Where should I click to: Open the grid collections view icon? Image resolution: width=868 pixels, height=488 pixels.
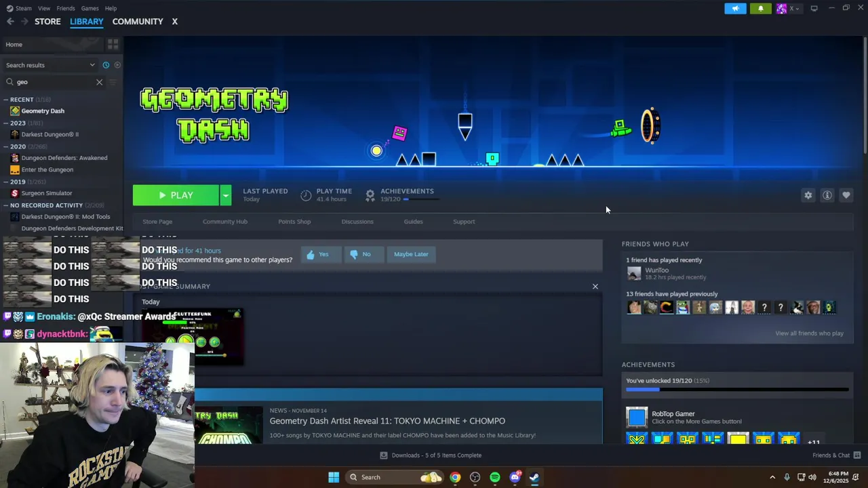tap(113, 44)
